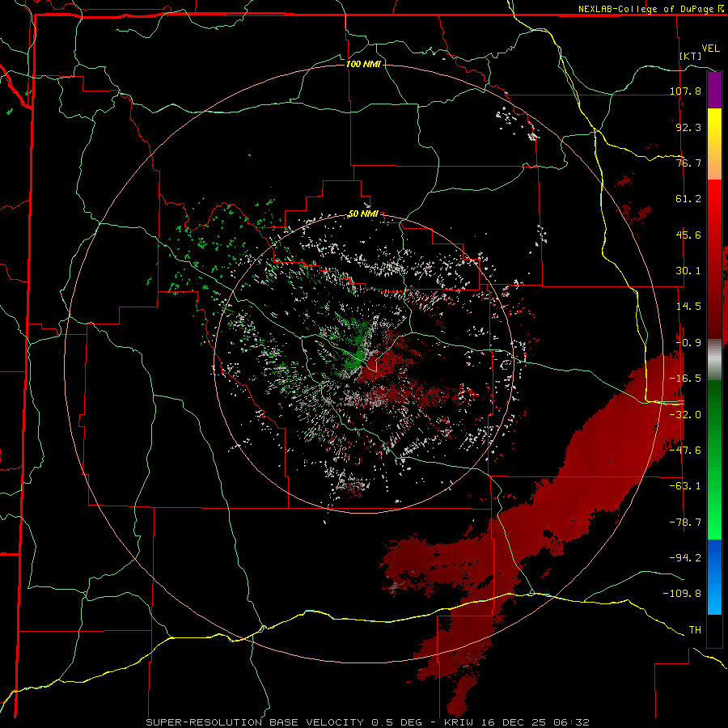Click the 61.2 velocity scale value

(688, 199)
